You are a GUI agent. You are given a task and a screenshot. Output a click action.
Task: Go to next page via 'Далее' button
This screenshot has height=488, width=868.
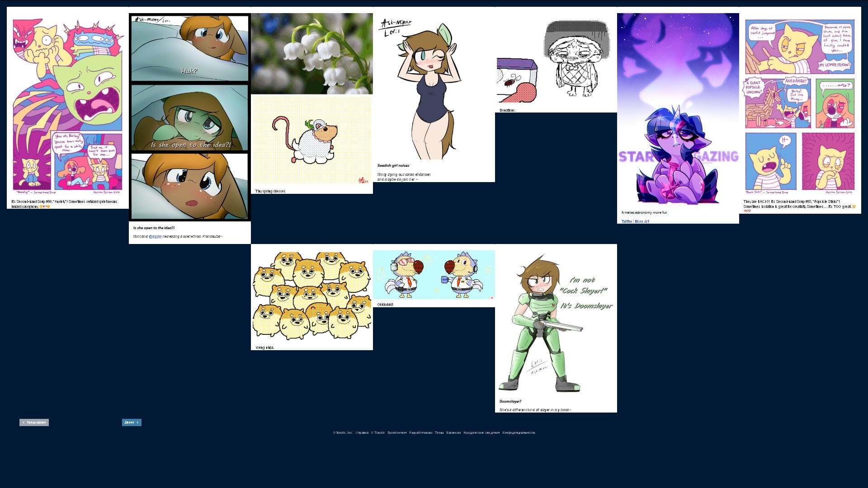click(132, 422)
